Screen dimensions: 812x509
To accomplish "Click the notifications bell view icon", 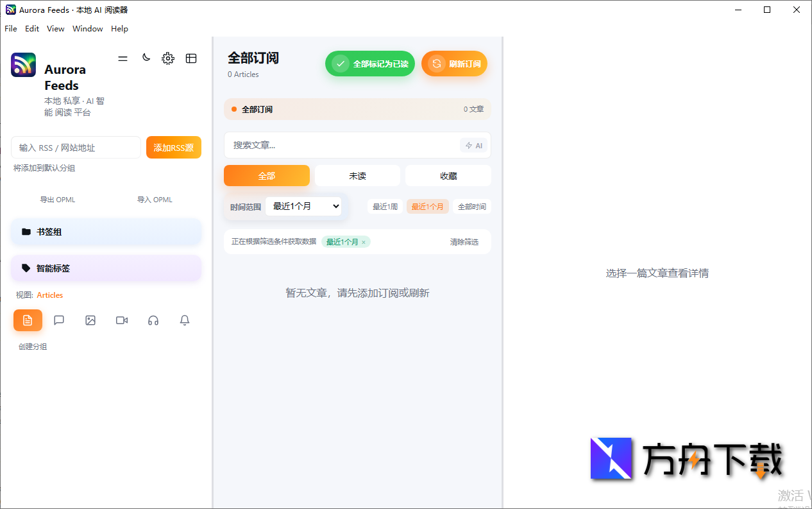I will [184, 320].
